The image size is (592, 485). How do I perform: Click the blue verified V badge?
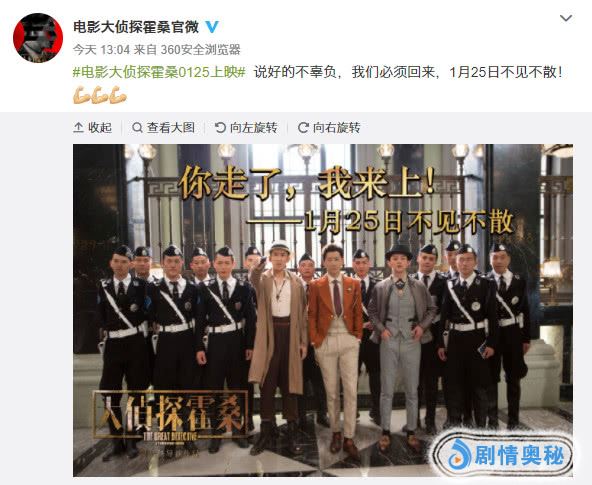[x=212, y=27]
